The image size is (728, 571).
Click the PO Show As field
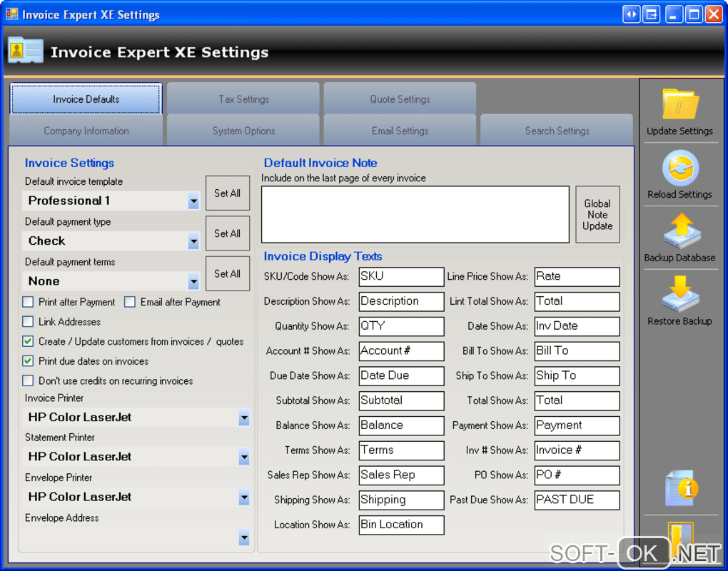click(x=577, y=475)
